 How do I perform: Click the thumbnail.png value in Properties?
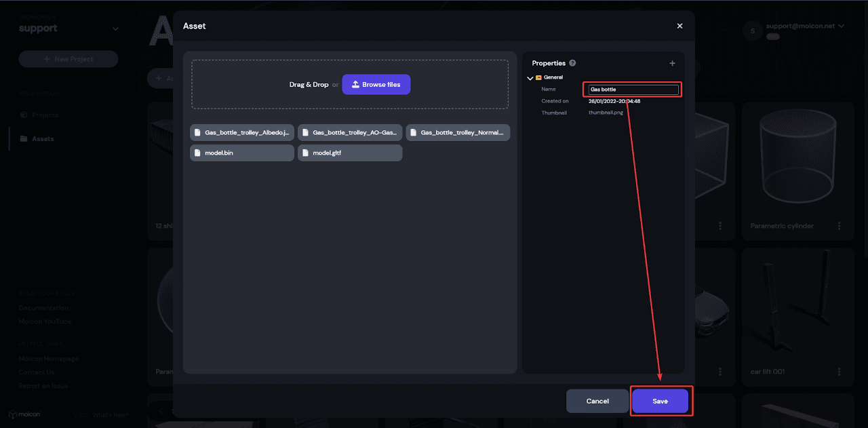pos(606,113)
